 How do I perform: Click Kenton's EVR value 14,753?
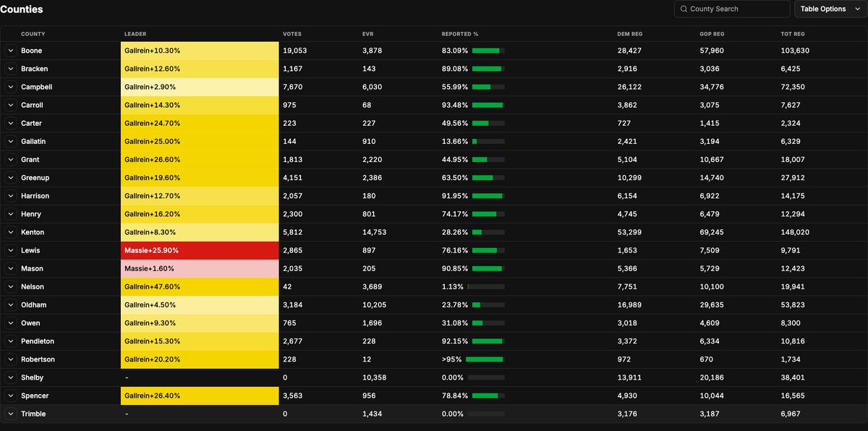click(375, 232)
